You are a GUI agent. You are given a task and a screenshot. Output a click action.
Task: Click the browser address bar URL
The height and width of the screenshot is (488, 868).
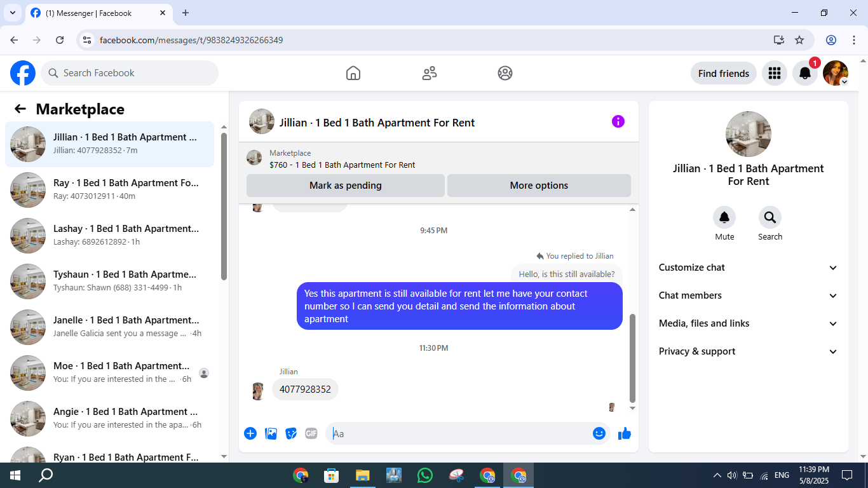191,40
